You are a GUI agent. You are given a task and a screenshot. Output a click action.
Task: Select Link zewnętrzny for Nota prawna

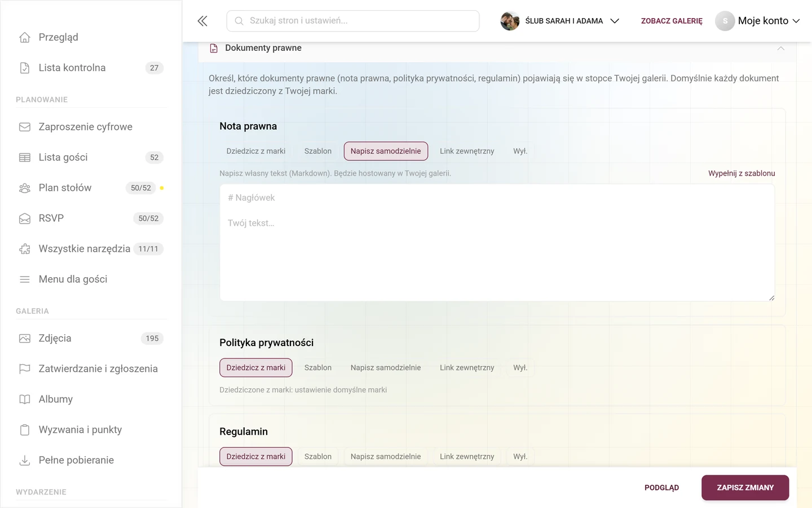pyautogui.click(x=467, y=151)
